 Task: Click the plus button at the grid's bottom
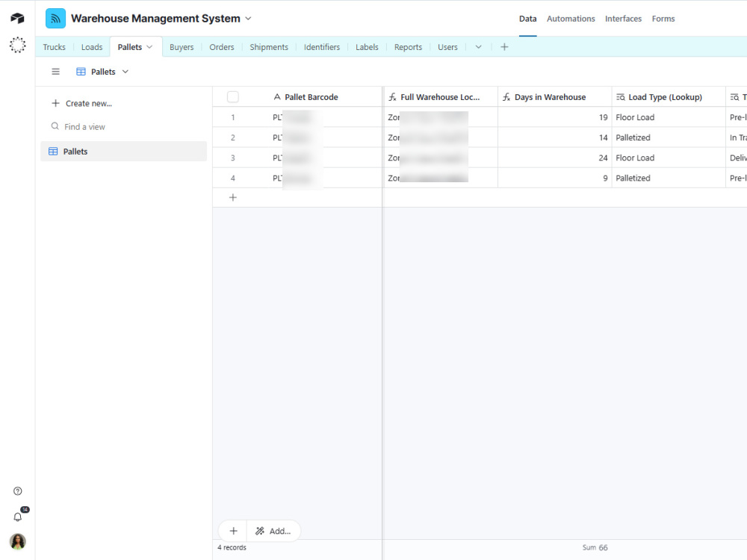coord(233,530)
